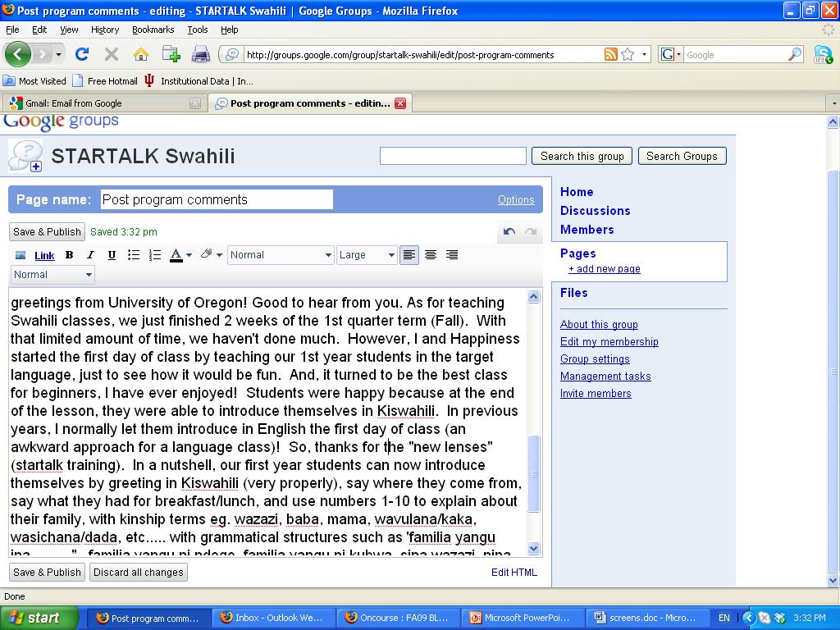Open the File menu
Image resolution: width=840 pixels, height=630 pixels.
click(12, 30)
